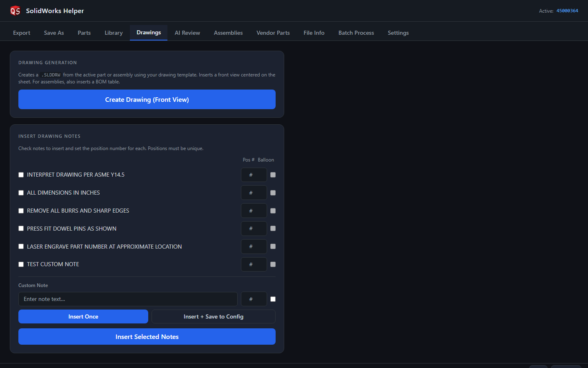Open the Export tab

coord(22,33)
